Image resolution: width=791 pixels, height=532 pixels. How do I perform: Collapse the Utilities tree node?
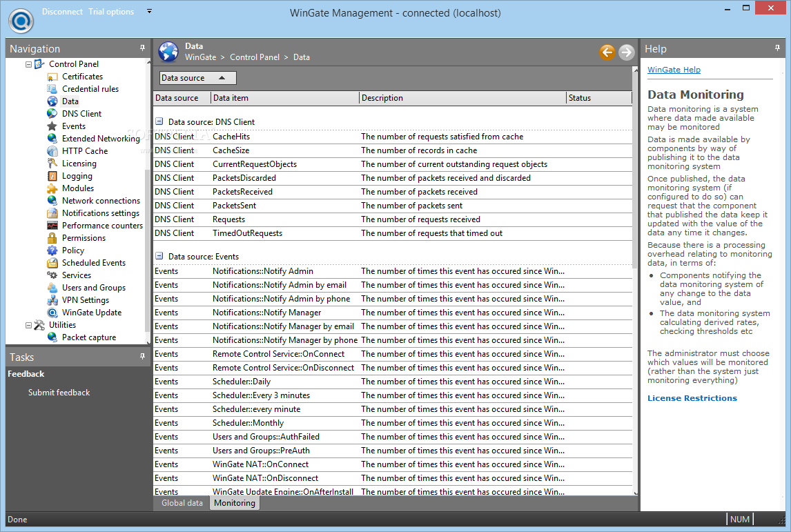coord(29,325)
